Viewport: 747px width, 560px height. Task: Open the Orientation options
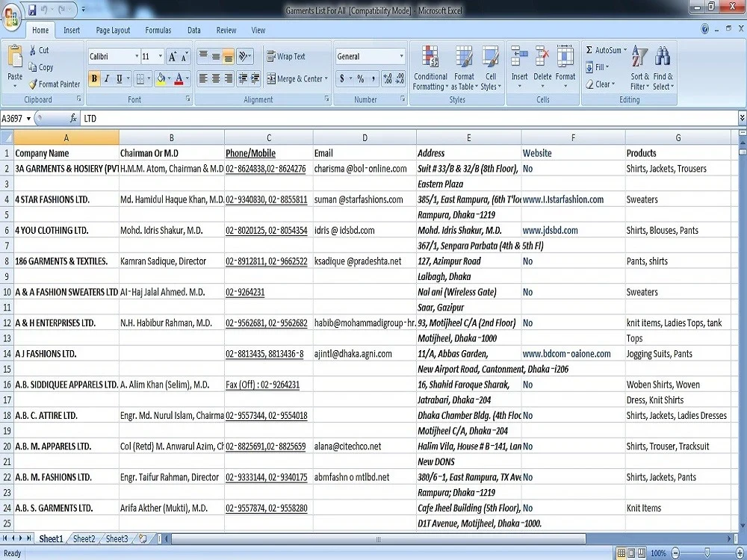click(x=245, y=57)
